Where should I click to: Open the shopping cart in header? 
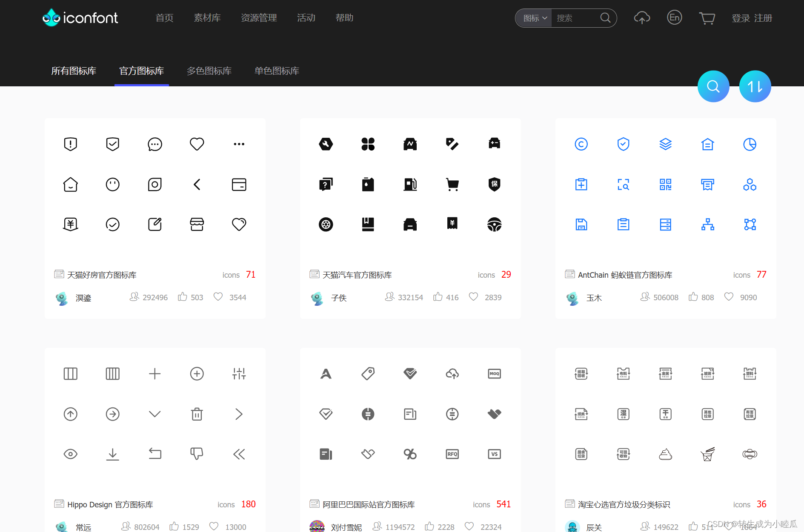point(707,18)
